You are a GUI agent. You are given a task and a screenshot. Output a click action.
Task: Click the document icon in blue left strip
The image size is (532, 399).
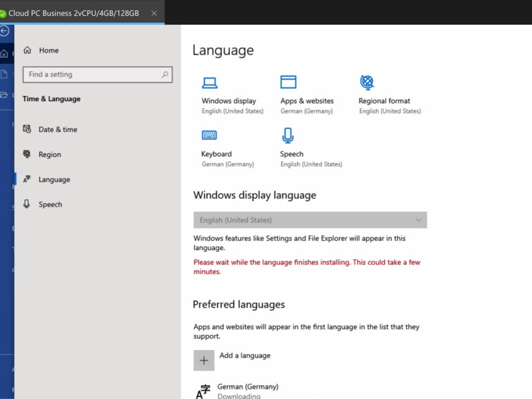[x=4, y=75]
